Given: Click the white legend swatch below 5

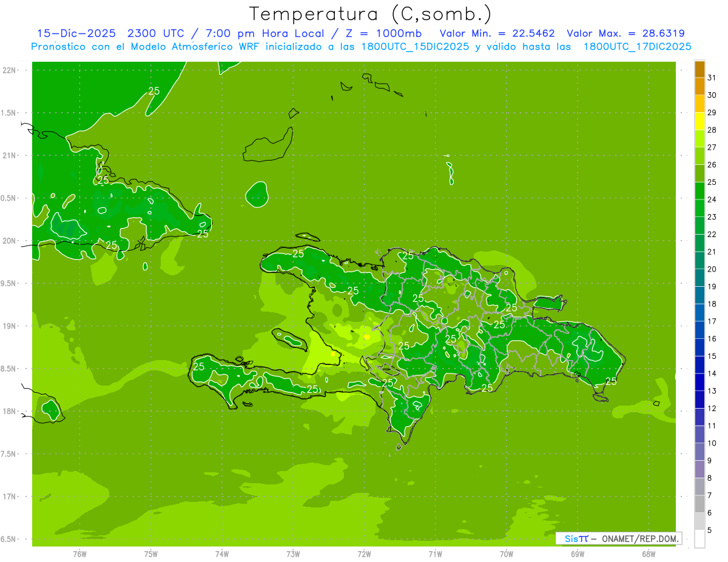Looking at the screenshot, I should coord(699,538).
